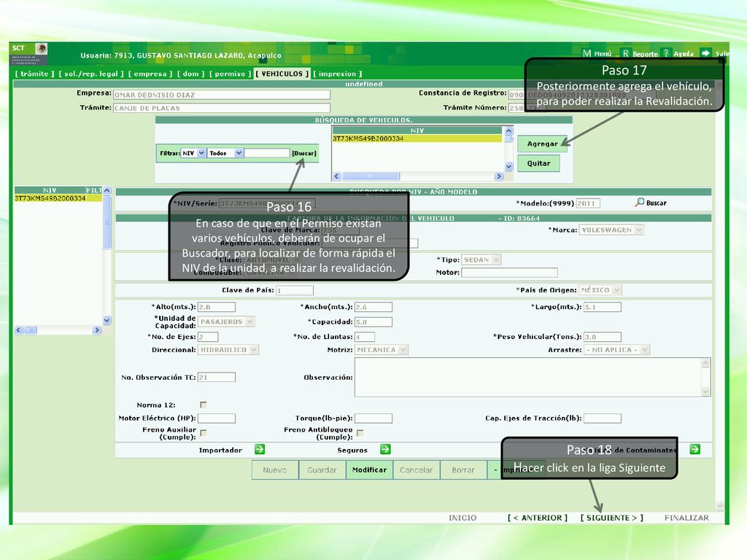Switch to the trámite tab
The width and height of the screenshot is (747, 560).
coord(34,74)
